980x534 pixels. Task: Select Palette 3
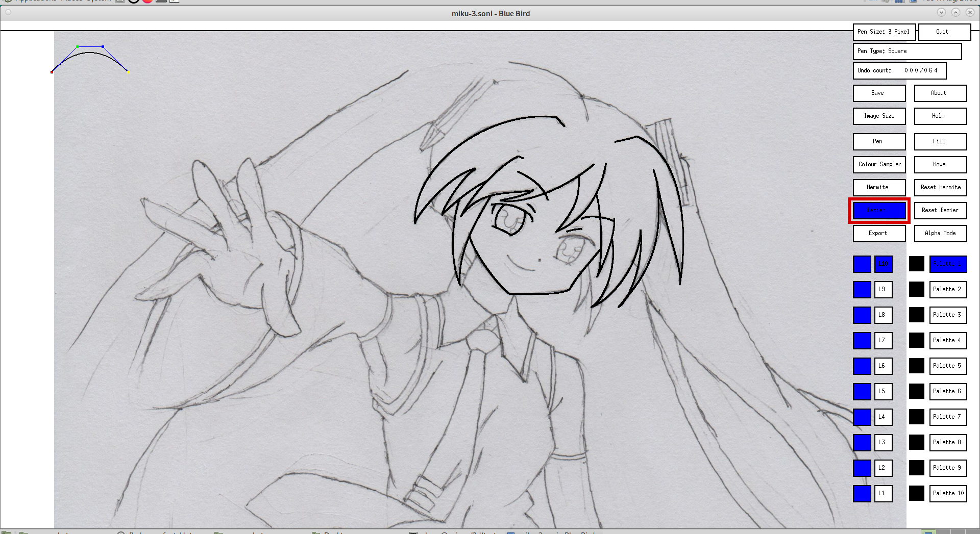tap(948, 315)
